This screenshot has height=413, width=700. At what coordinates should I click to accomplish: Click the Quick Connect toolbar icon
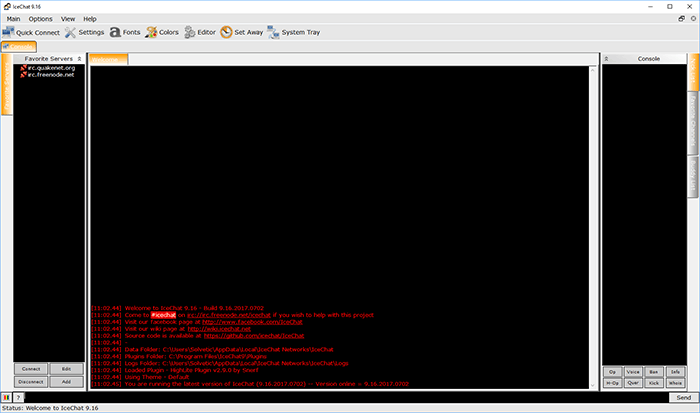(x=8, y=32)
